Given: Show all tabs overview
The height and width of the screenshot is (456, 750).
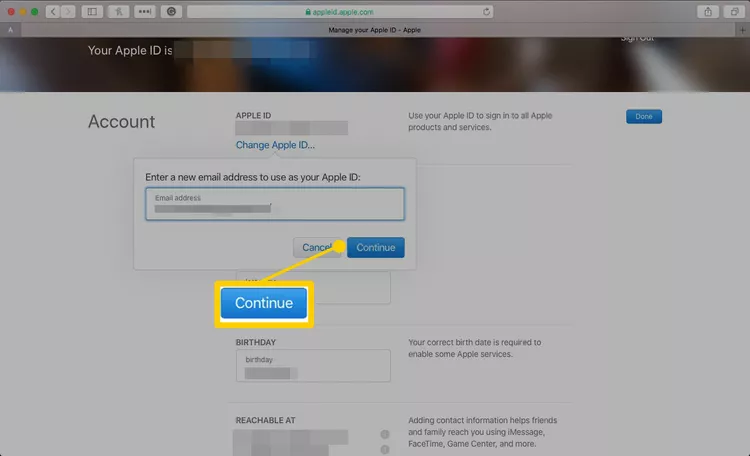Looking at the screenshot, I should [x=734, y=11].
